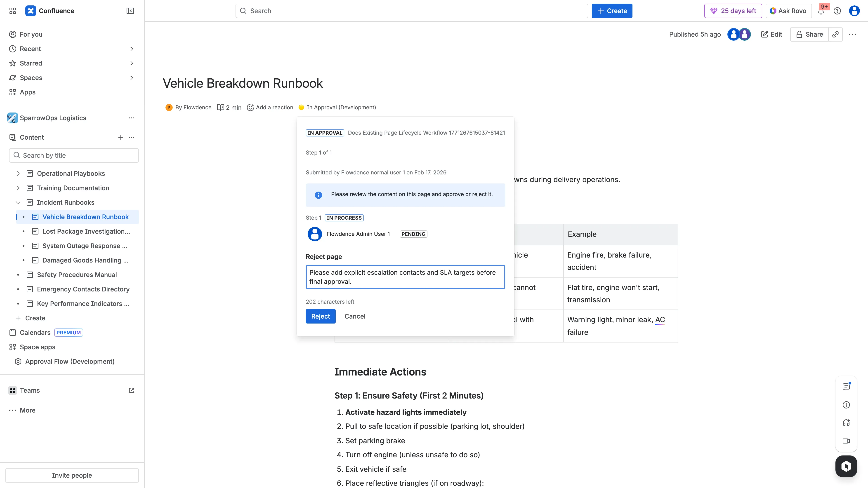Image resolution: width=868 pixels, height=488 pixels.
Task: Click the blue Reject button
Action: point(321,316)
